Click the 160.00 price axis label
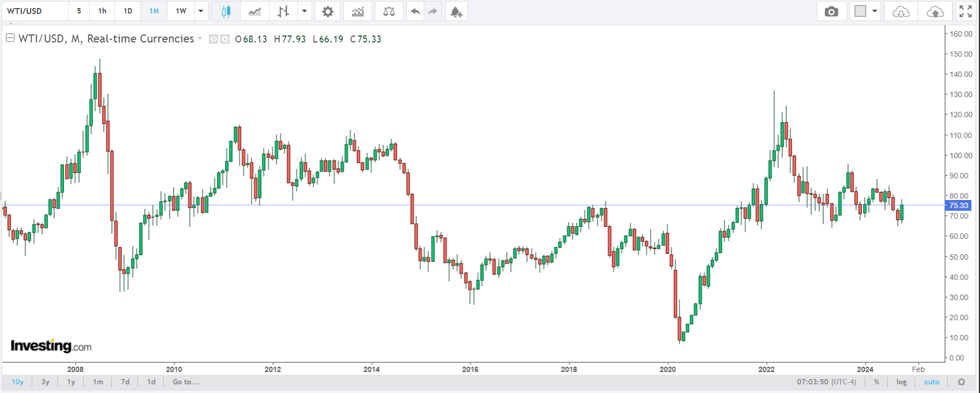The height and width of the screenshot is (393, 980). (x=961, y=33)
